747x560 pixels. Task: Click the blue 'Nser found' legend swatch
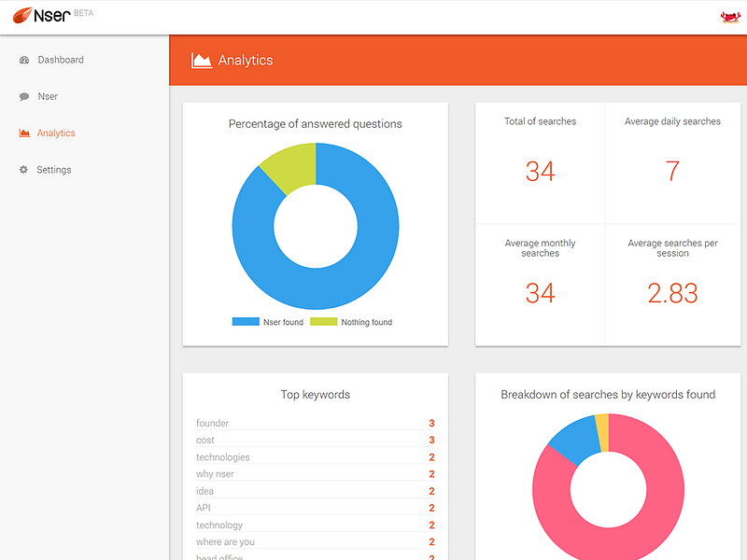(x=246, y=321)
